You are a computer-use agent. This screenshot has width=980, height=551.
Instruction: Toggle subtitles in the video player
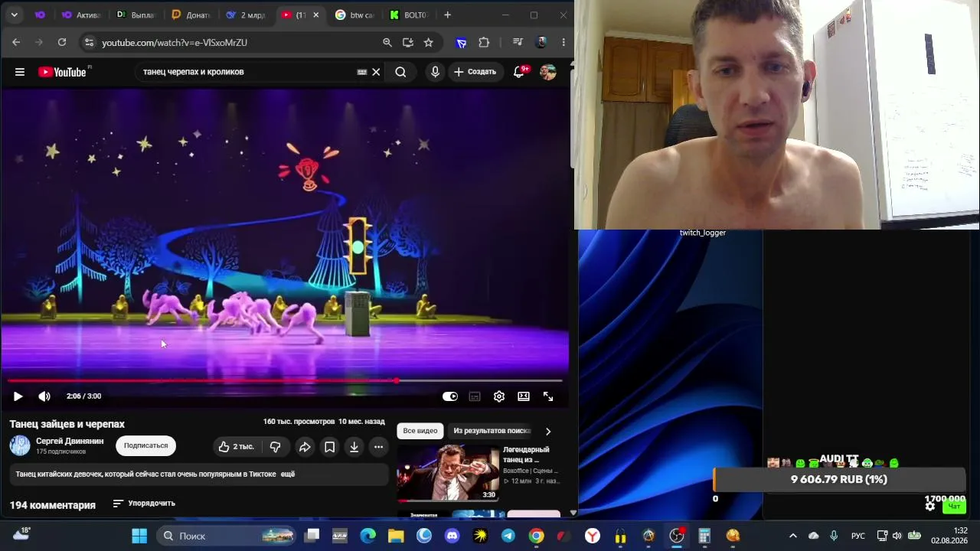click(x=475, y=396)
